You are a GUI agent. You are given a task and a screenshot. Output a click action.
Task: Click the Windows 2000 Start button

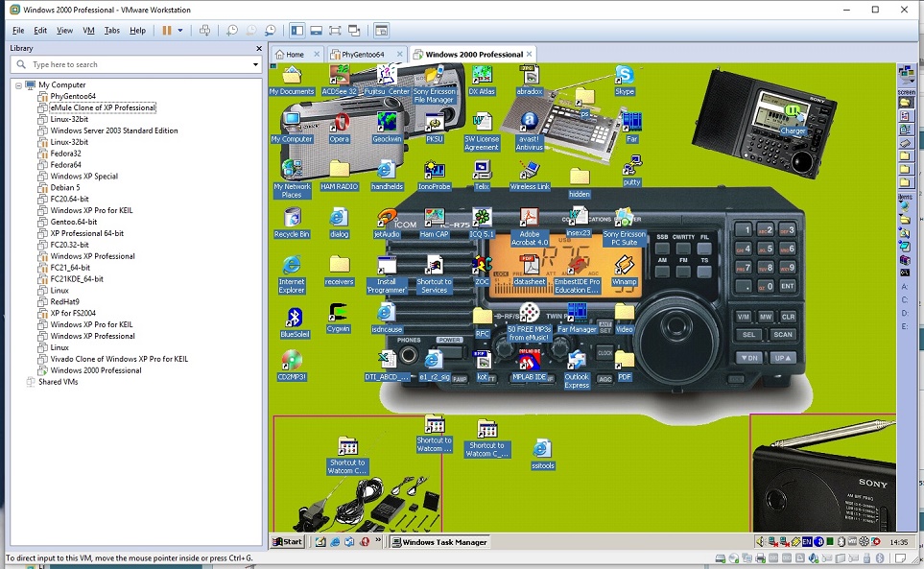288,542
